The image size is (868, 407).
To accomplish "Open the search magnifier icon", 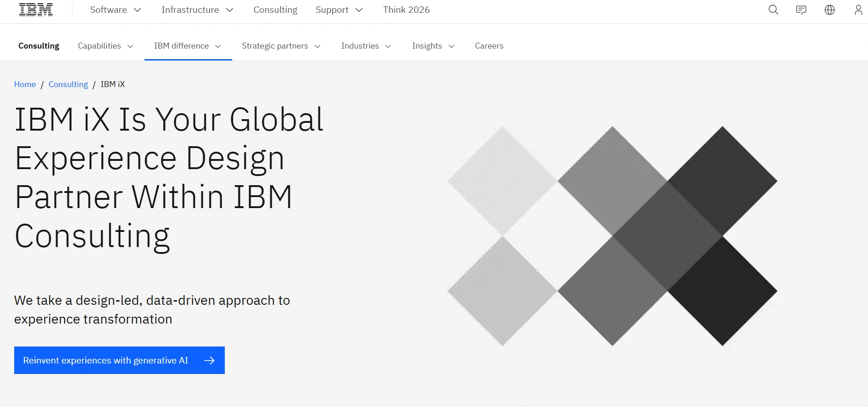I will click(x=773, y=10).
